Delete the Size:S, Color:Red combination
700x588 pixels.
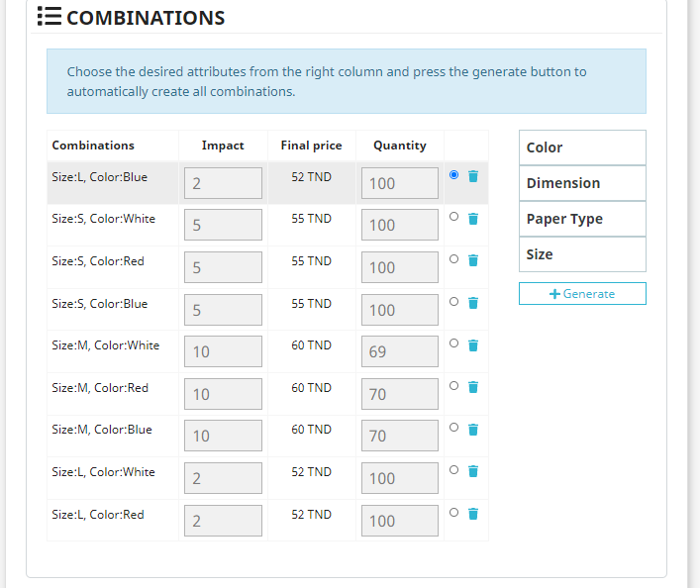pos(473,260)
